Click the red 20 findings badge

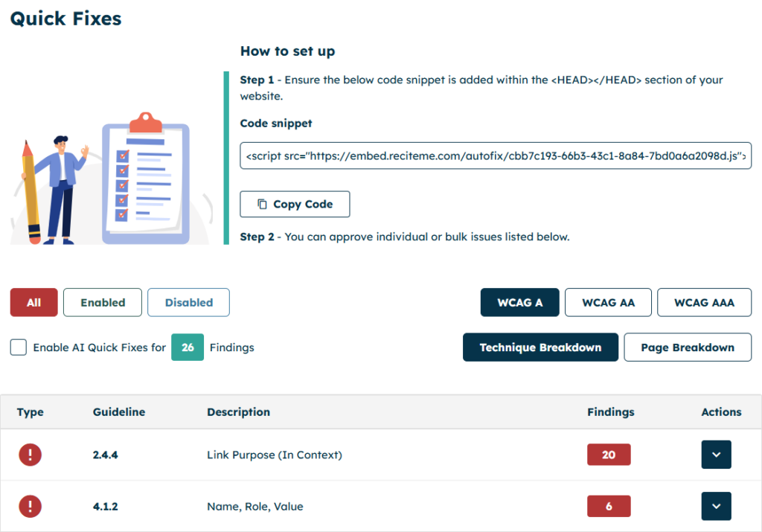pyautogui.click(x=609, y=455)
